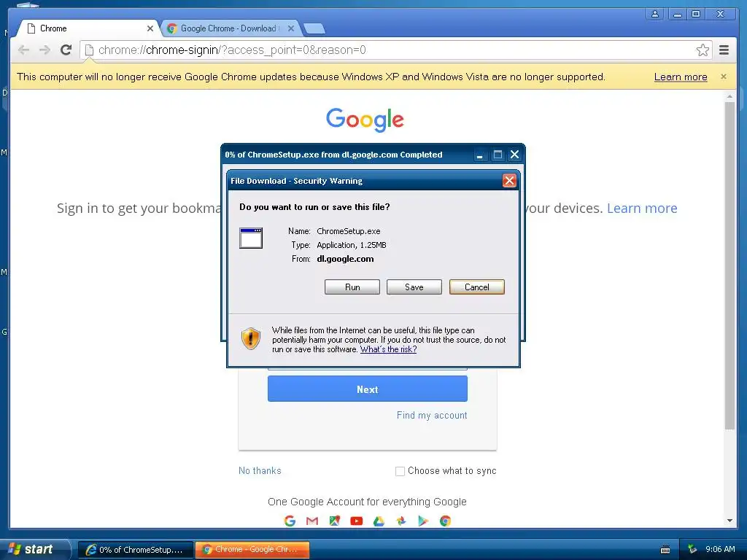Close the Google Chrome - Download tab
This screenshot has height=560, width=747.
290,28
